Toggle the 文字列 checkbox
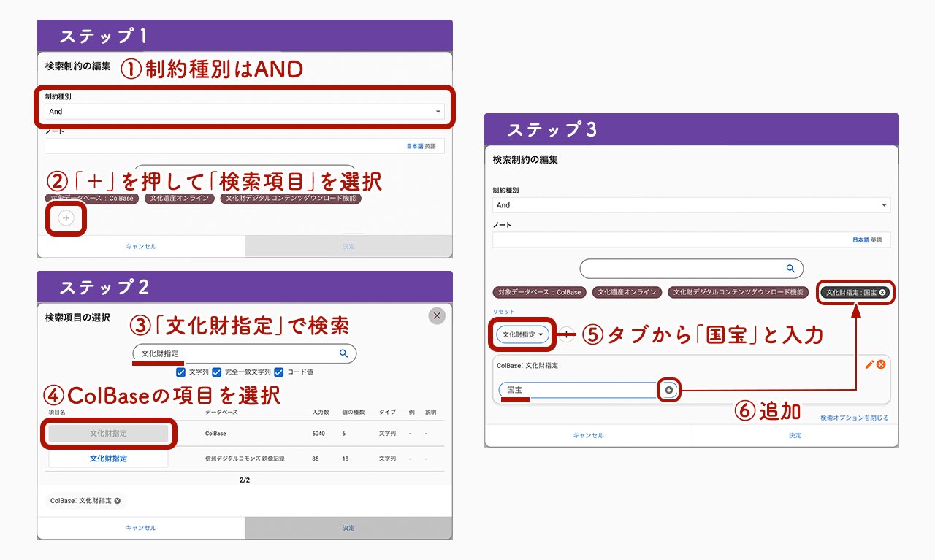 tap(180, 372)
